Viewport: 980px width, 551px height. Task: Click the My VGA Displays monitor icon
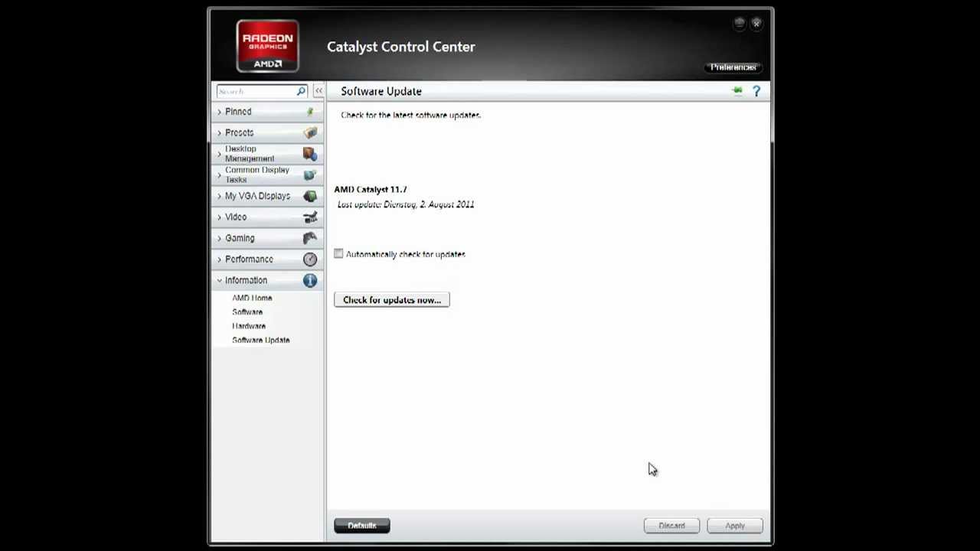pyautogui.click(x=310, y=196)
